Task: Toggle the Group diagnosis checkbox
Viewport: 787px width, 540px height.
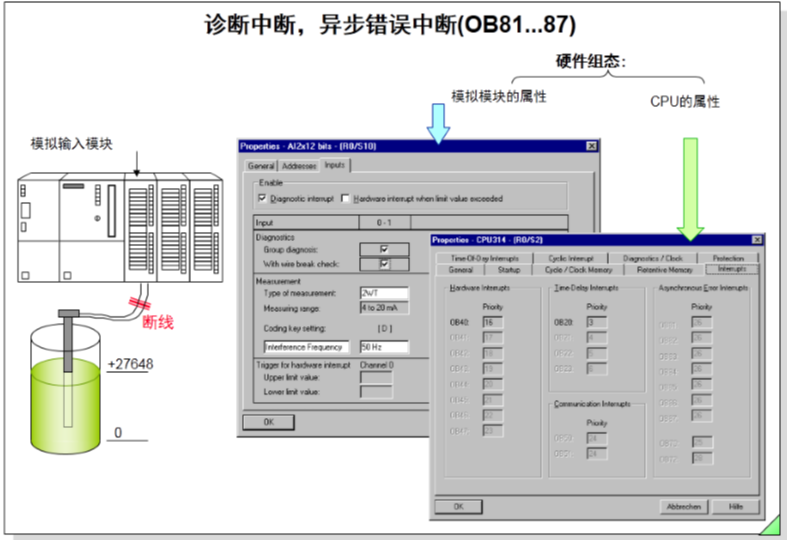Action: [384, 250]
